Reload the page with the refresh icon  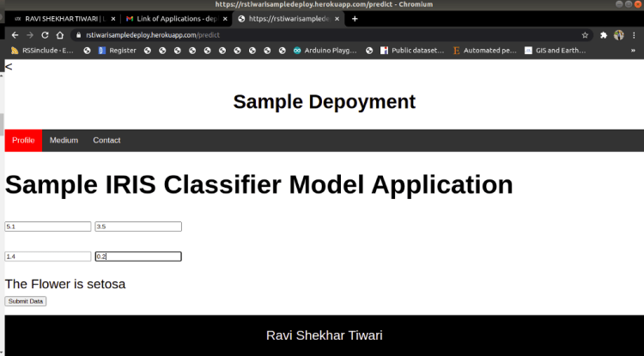tap(45, 35)
